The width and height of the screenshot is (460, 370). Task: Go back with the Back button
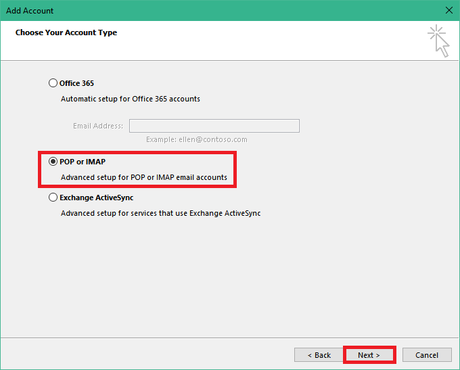(x=319, y=355)
